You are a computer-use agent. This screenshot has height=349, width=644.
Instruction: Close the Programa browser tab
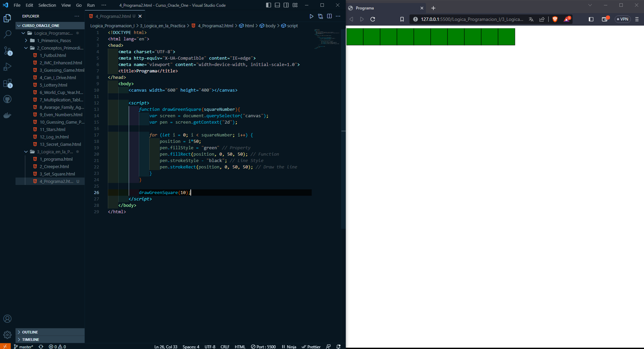pyautogui.click(x=422, y=8)
